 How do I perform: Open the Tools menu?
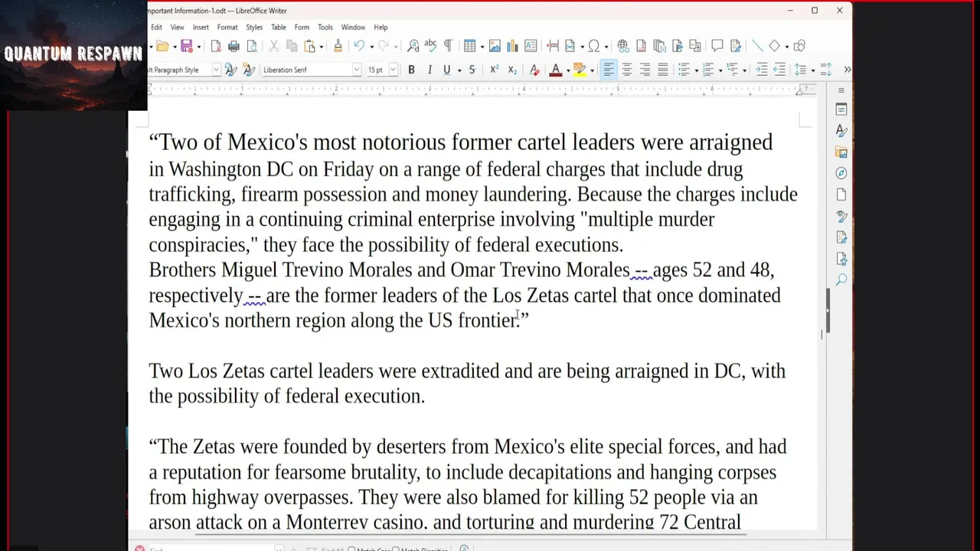(325, 27)
